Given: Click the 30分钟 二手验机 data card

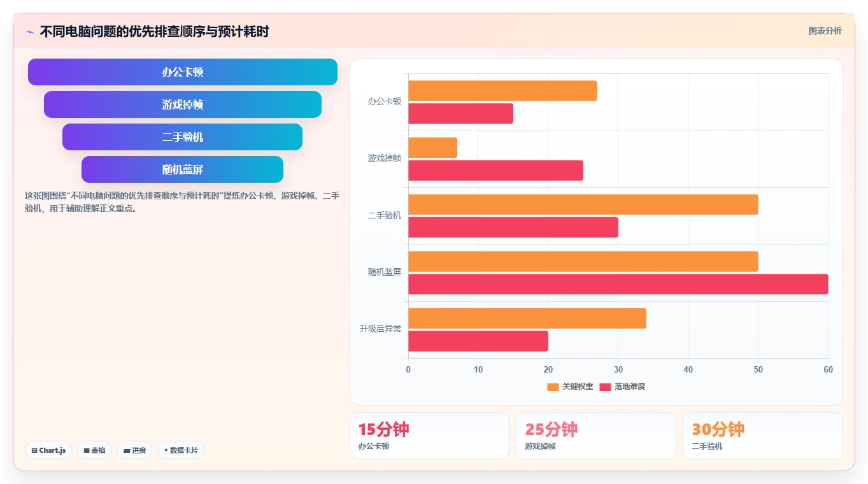Looking at the screenshot, I should click(763, 436).
